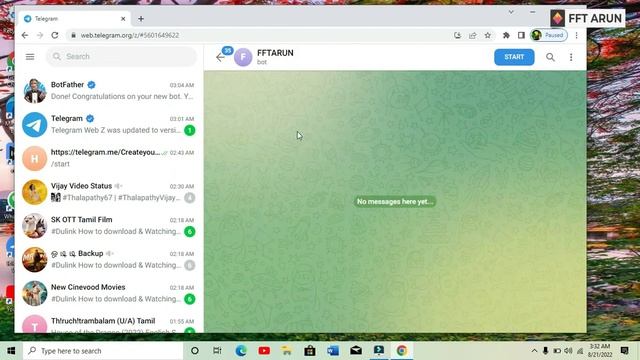The height and width of the screenshot is (360, 640).
Task: Click the Paused profile button
Action: (x=549, y=36)
